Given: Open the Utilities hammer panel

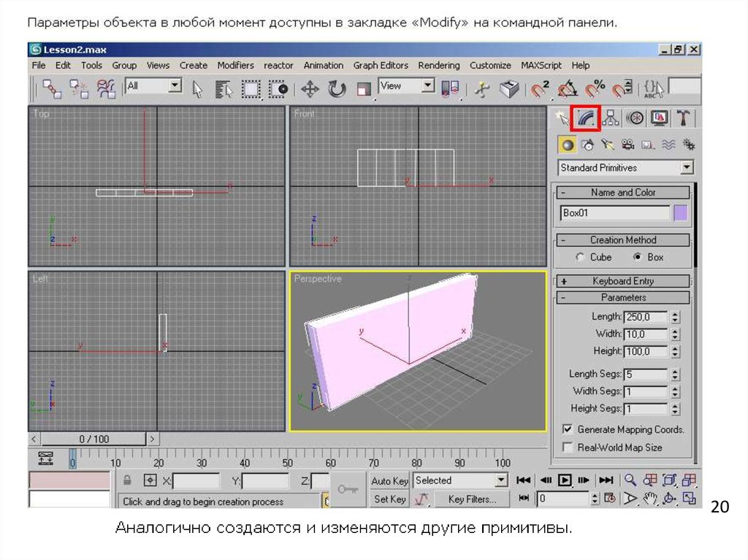Looking at the screenshot, I should pyautogui.click(x=683, y=118).
